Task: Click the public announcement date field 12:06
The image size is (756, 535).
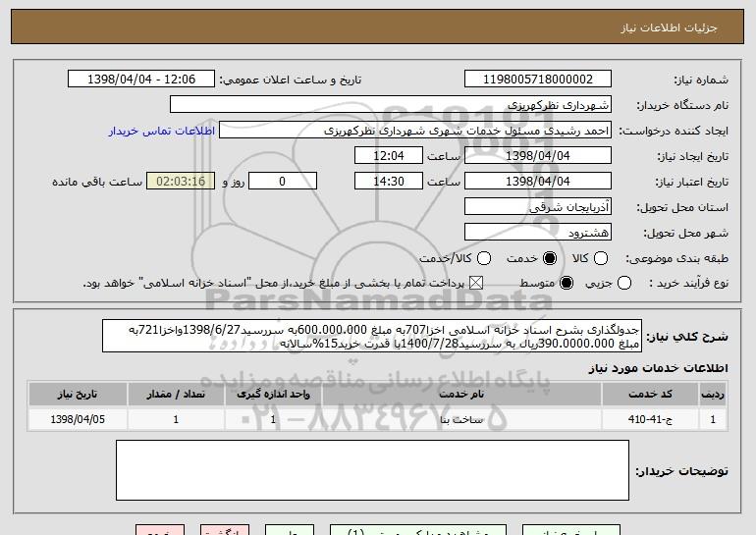Action: [141, 80]
